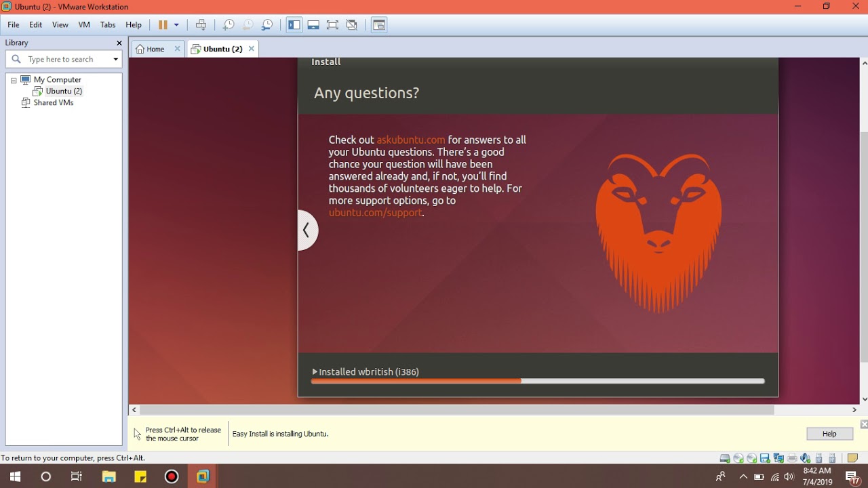
Task: Open the message log note icon
Action: point(852,458)
